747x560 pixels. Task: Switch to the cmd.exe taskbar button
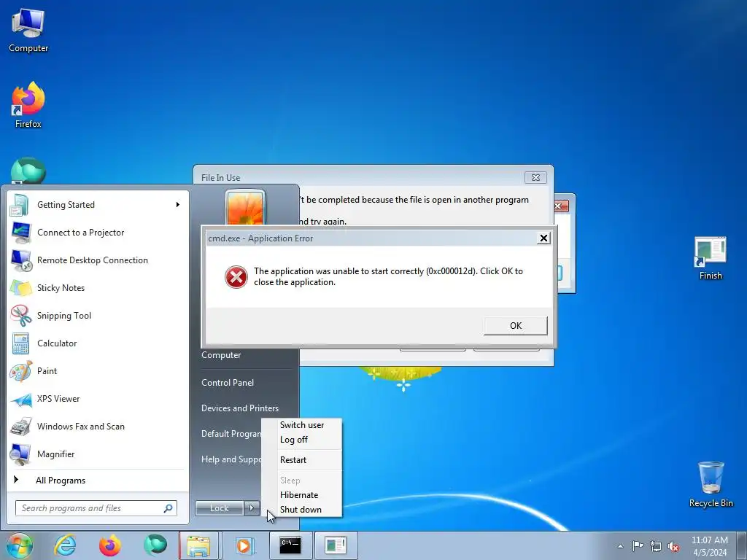pos(290,545)
